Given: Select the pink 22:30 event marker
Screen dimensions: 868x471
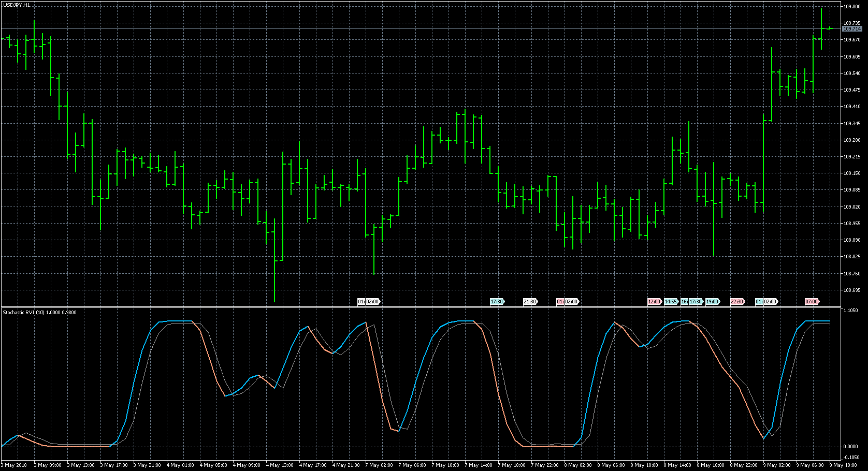Looking at the screenshot, I should 737,301.
